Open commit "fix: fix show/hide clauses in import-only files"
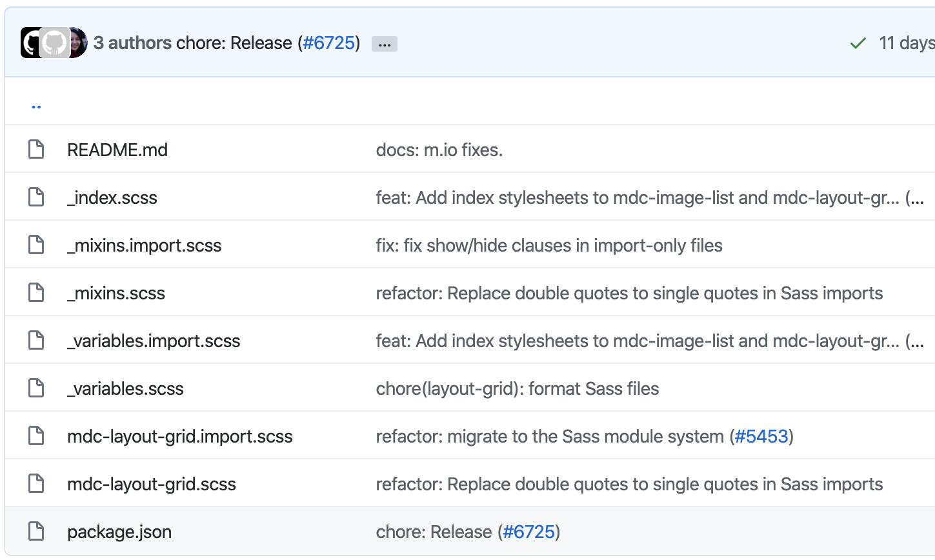Image resolution: width=935 pixels, height=560 pixels. pyautogui.click(x=549, y=245)
